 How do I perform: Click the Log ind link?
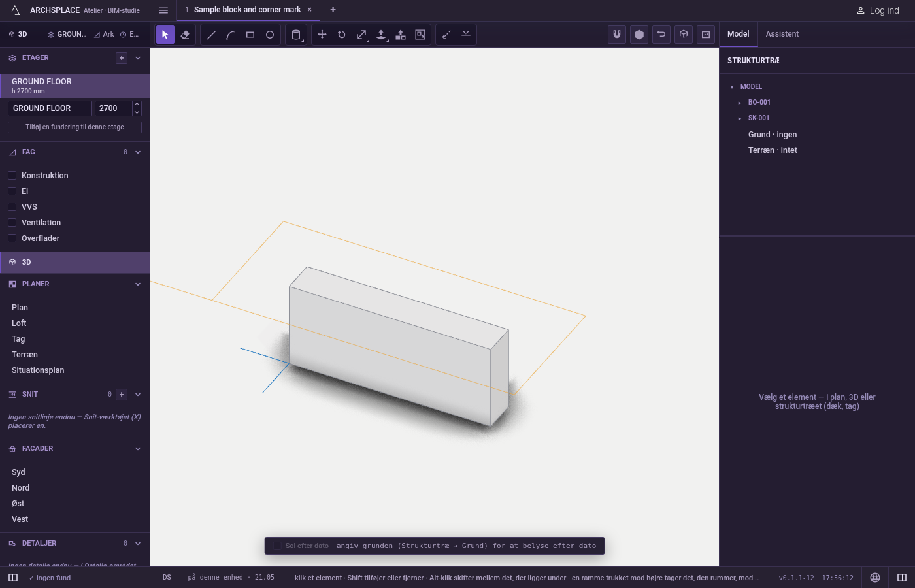(x=878, y=10)
